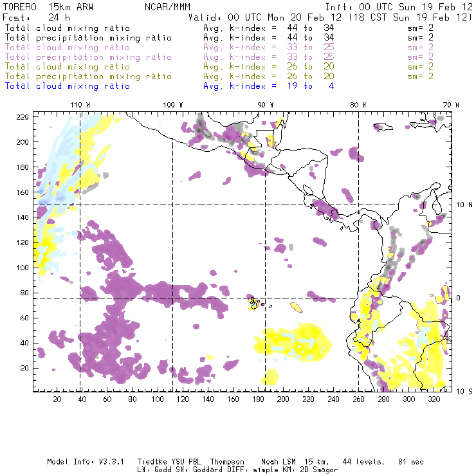Click the 220 tick on the vertical axis
The image size is (476, 476).
tap(23, 116)
